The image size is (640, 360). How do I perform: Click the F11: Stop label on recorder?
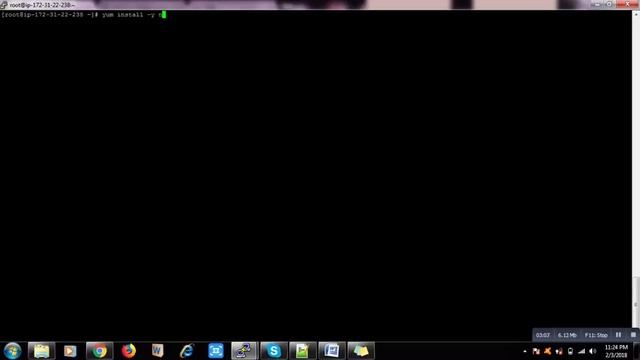pos(596,335)
